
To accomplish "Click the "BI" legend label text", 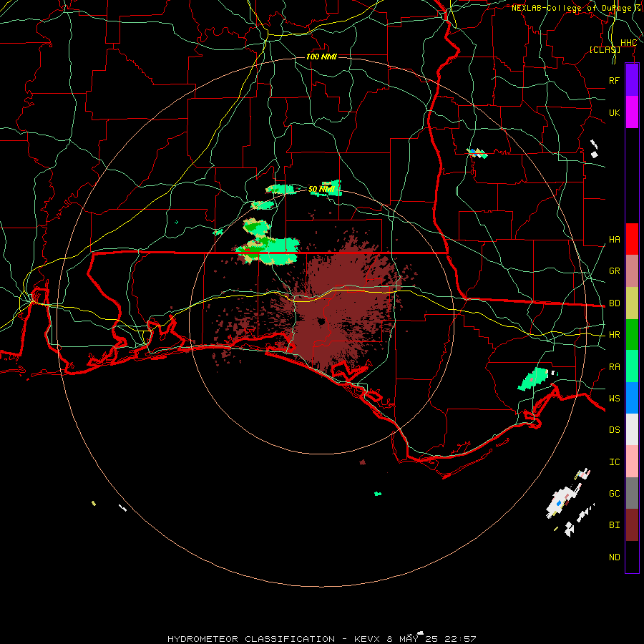I will (614, 525).
